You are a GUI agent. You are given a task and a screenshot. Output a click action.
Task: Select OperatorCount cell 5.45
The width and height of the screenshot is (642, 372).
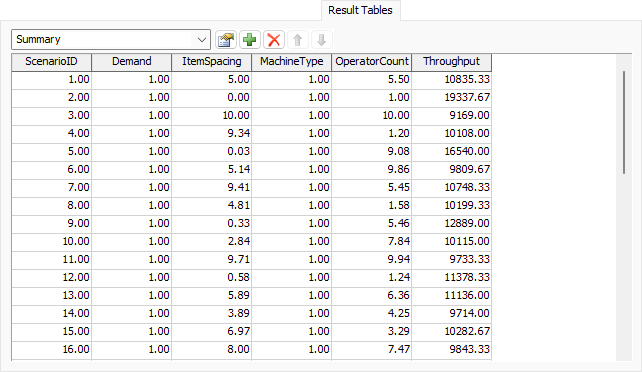372,187
